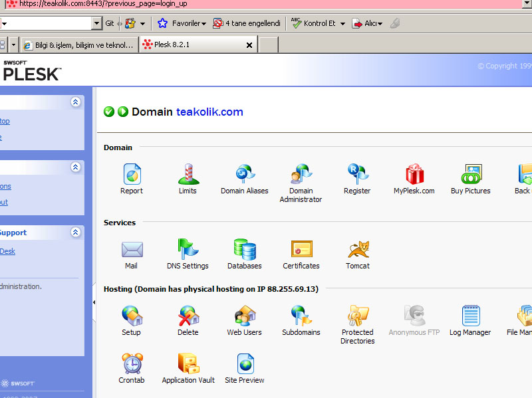Open Log Manager
This screenshot has width=532, height=398.
pyautogui.click(x=471, y=316)
